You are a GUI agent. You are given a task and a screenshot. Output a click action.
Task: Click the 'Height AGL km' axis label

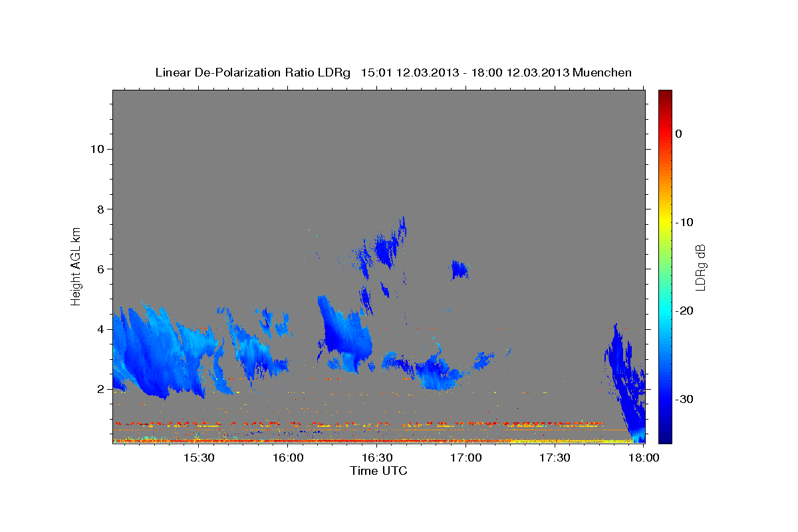point(76,266)
